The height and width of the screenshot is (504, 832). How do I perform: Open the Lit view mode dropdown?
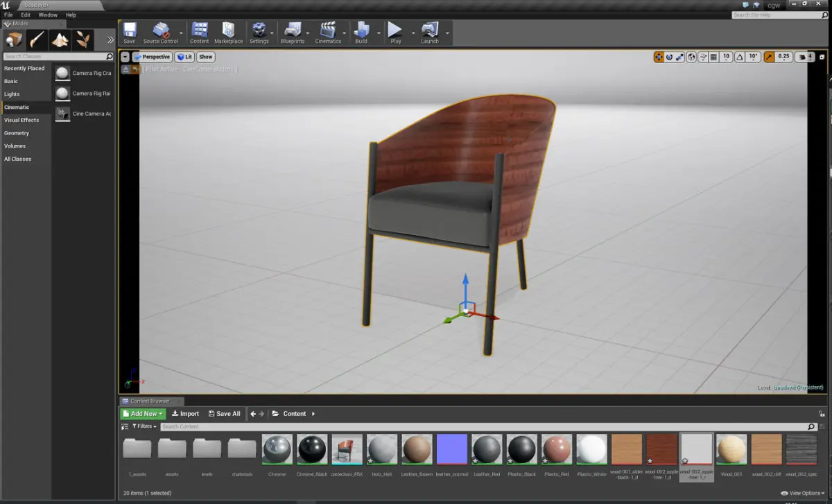coord(184,57)
